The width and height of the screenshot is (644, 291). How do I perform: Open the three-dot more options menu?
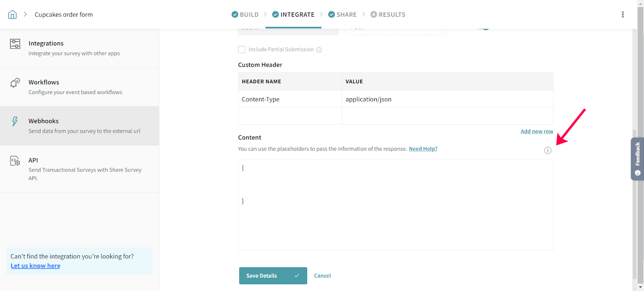(623, 14)
